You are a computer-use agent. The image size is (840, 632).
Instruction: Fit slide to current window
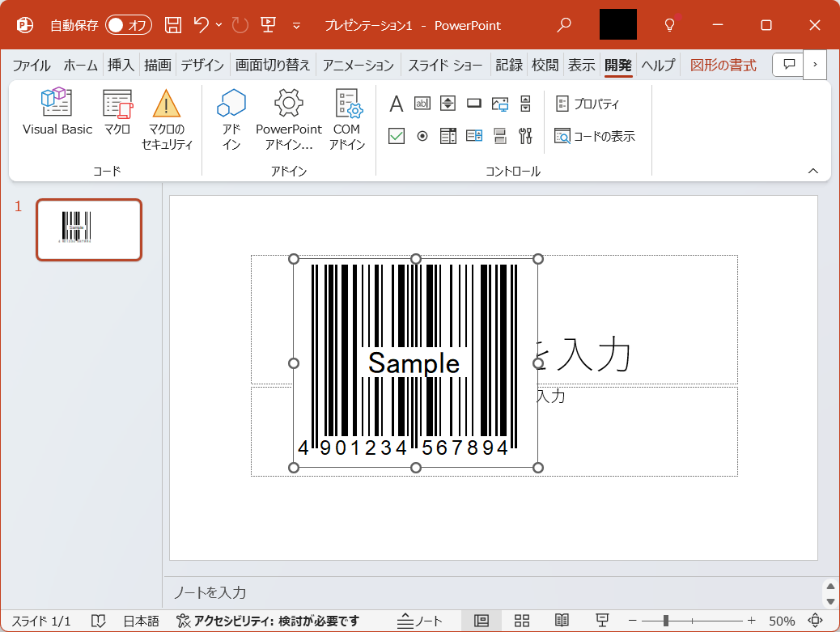[x=816, y=621]
